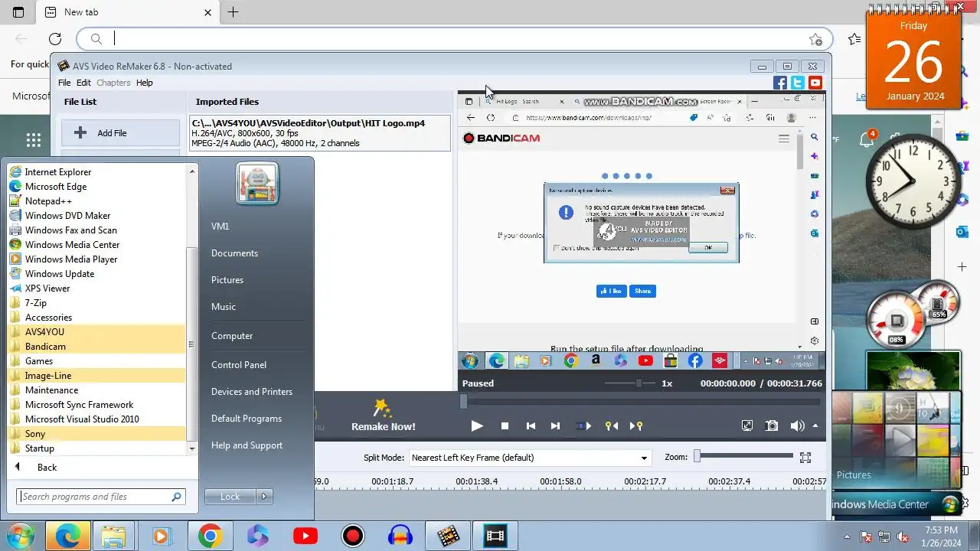Screen dimensions: 980x551
Task: Go to next key frame
Action: coord(635,426)
